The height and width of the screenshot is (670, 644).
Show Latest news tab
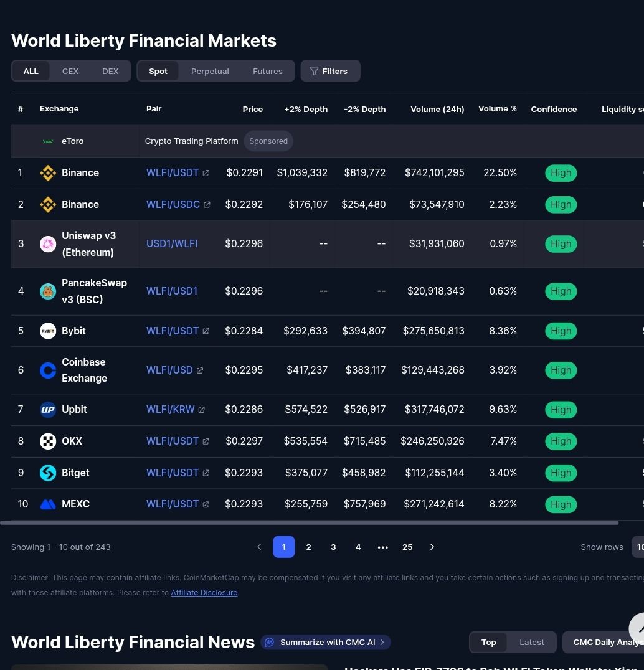click(x=532, y=642)
